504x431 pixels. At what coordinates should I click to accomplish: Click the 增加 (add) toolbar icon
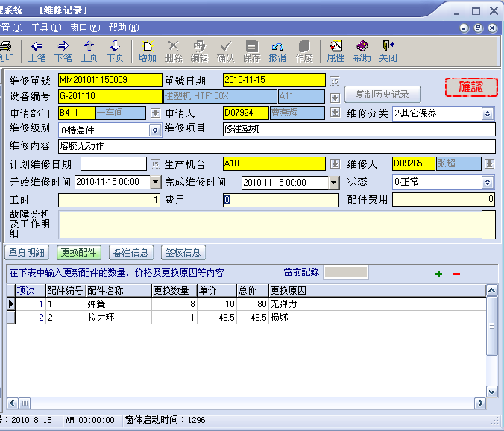coord(148,50)
